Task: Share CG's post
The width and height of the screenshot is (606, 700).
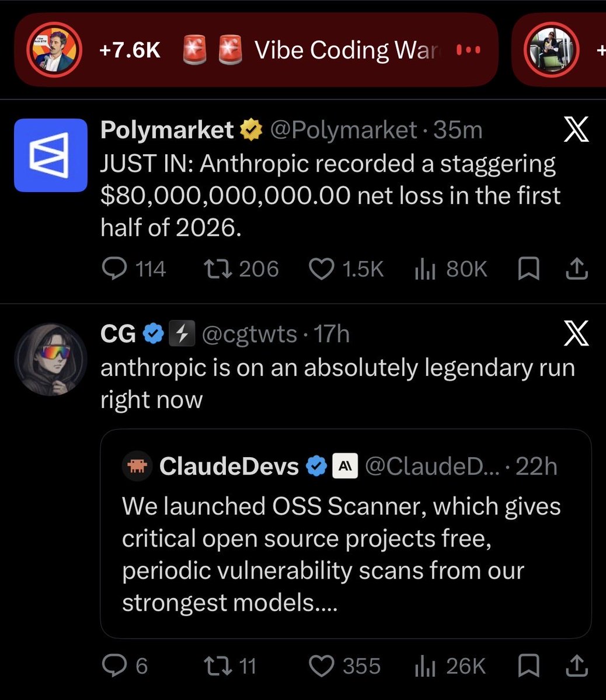Action: point(577,666)
